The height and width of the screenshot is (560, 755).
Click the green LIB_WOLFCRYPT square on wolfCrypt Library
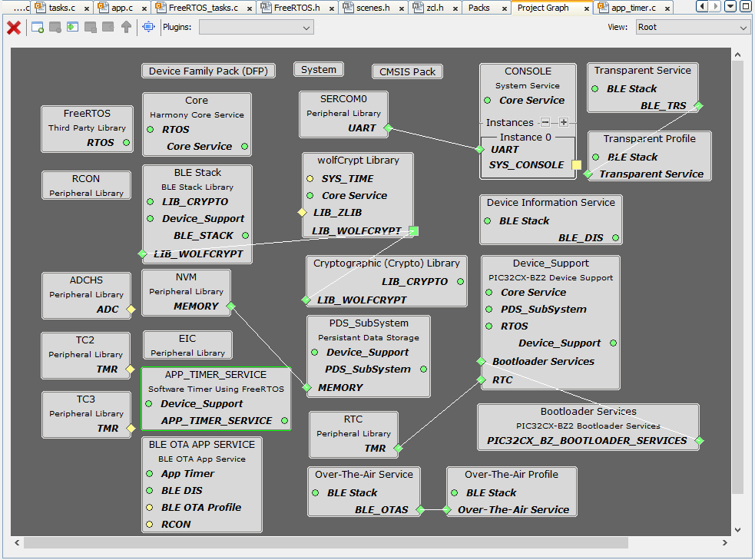click(x=413, y=230)
